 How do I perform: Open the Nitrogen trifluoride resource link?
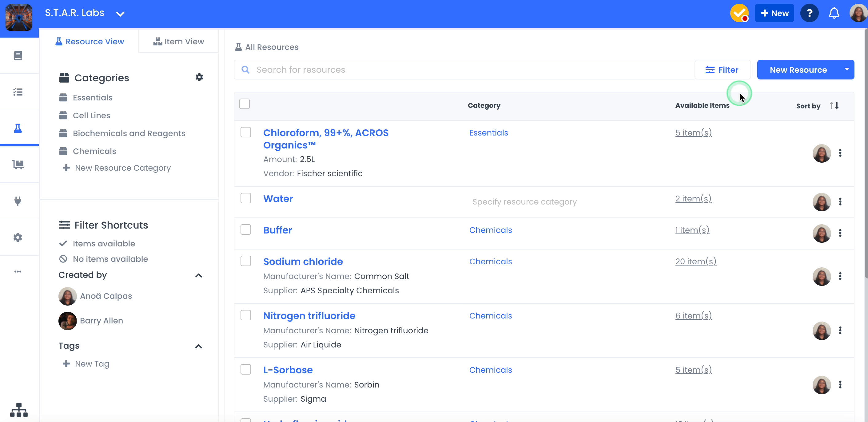click(309, 316)
